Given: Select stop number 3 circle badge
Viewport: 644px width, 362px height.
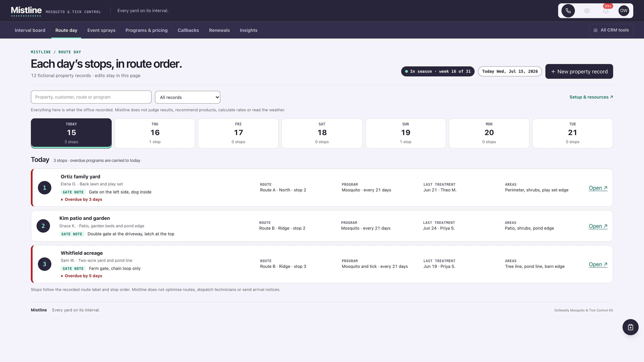Looking at the screenshot, I should [44, 264].
